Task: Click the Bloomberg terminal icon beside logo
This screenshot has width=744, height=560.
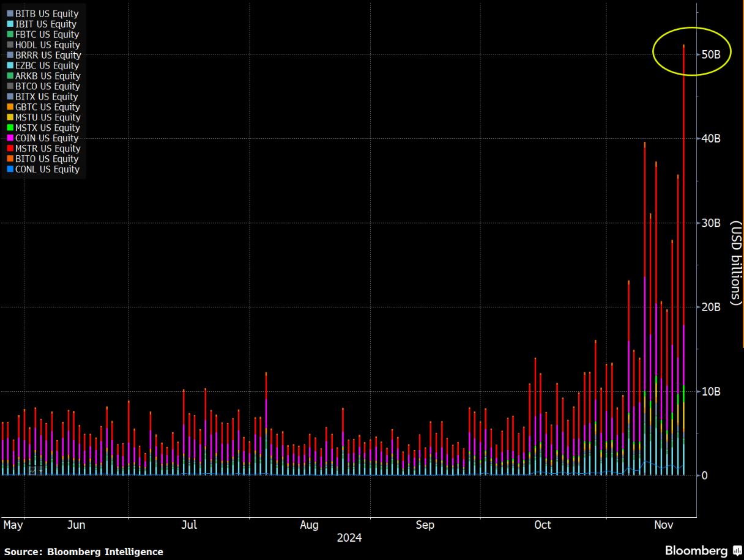Action: click(737, 550)
